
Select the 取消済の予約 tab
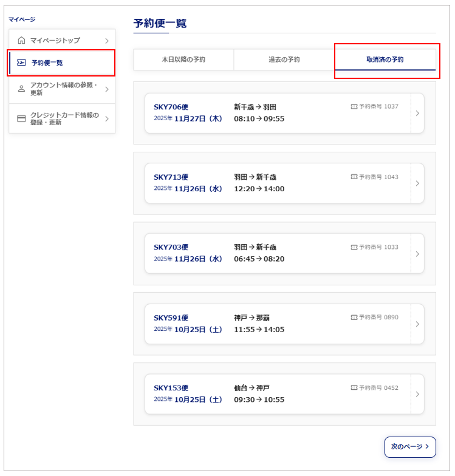pyautogui.click(x=385, y=59)
